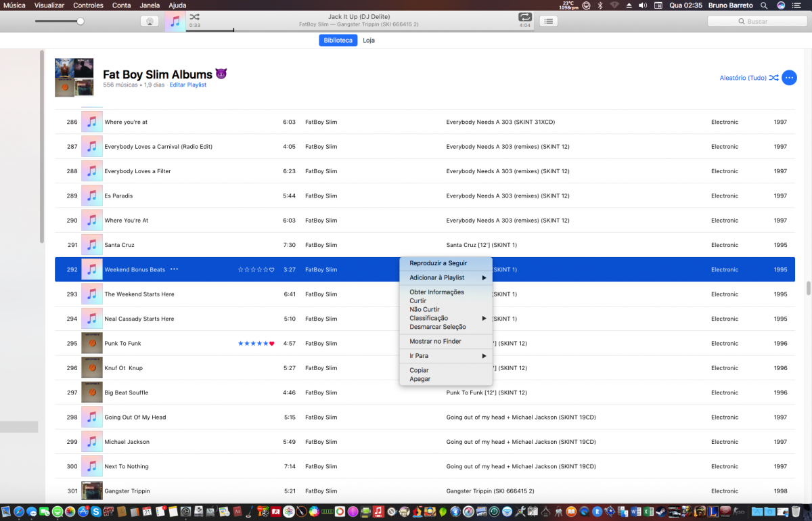The width and height of the screenshot is (812, 521).
Task: Click Gangster Trippin album artwork row 301
Action: (x=92, y=491)
